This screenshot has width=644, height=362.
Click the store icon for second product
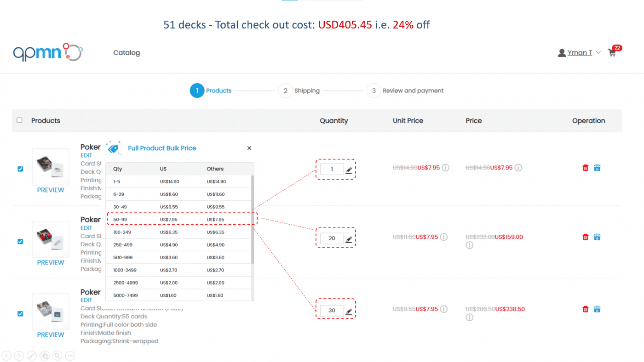click(x=597, y=237)
